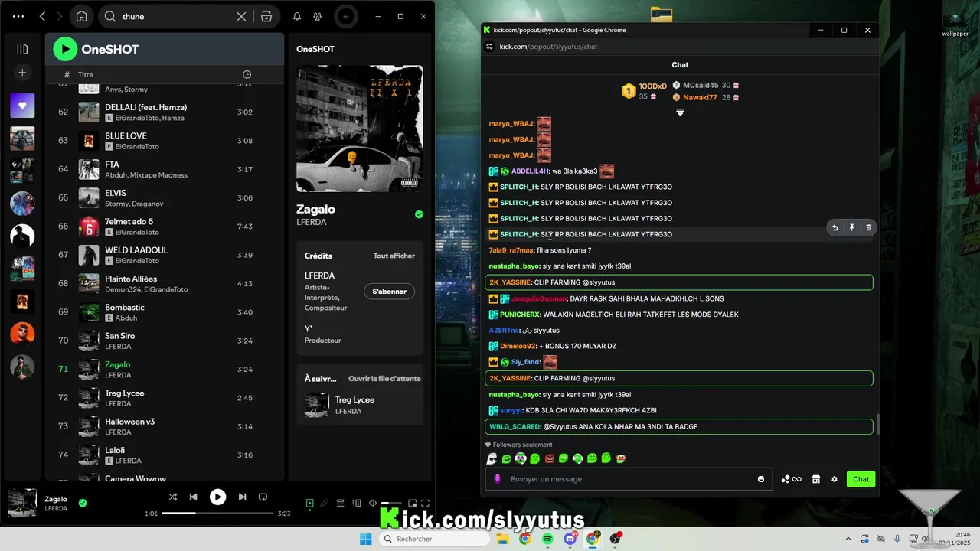Open the Kick chat store icon
The image size is (980, 551).
816,479
